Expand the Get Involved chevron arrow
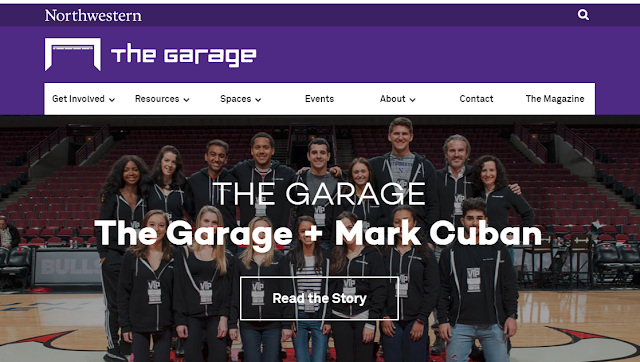 [112, 100]
